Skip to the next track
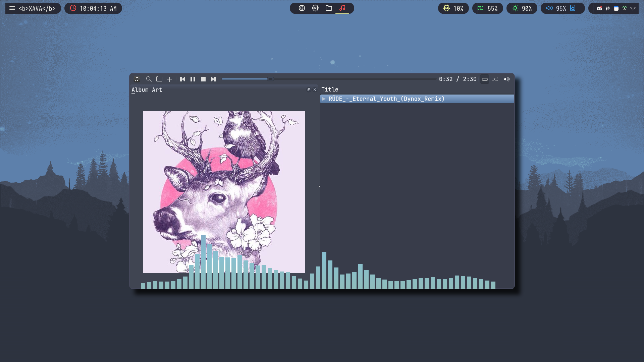The image size is (644, 362). (x=214, y=79)
